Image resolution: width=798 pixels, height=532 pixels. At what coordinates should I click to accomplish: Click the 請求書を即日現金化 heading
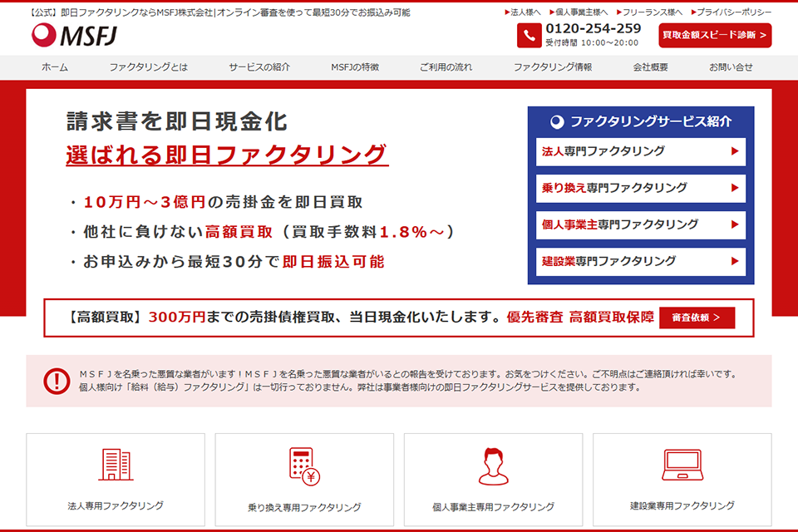click(x=177, y=121)
